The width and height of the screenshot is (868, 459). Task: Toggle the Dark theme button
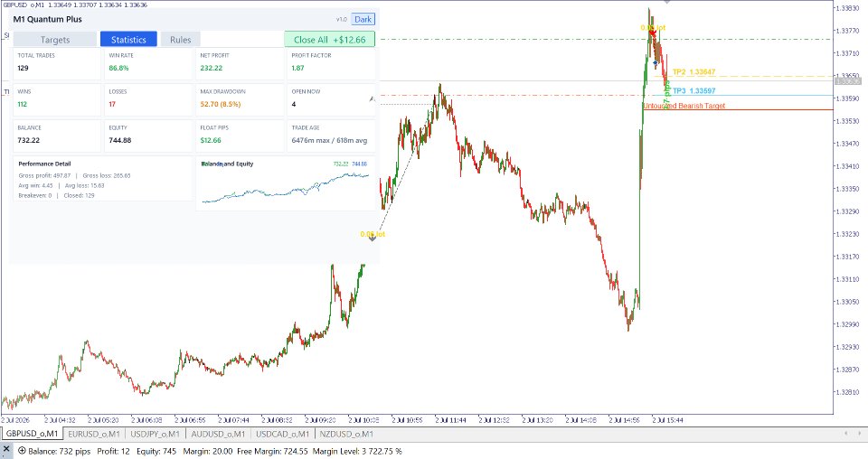(363, 19)
